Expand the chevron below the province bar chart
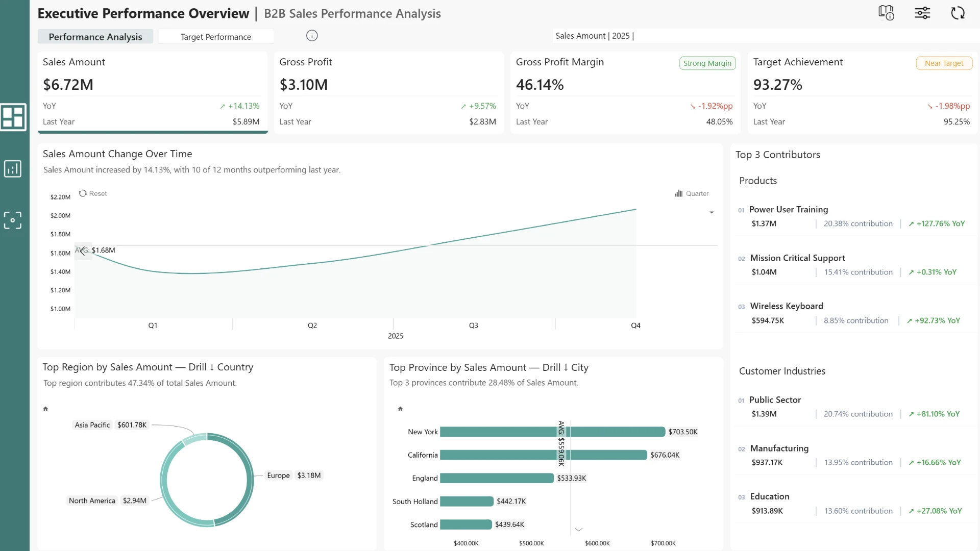 [579, 530]
